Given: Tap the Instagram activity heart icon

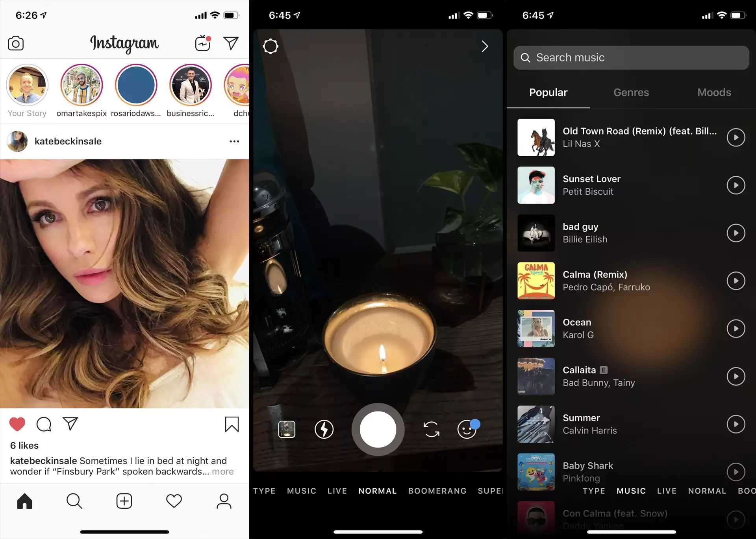Looking at the screenshot, I should [x=174, y=500].
